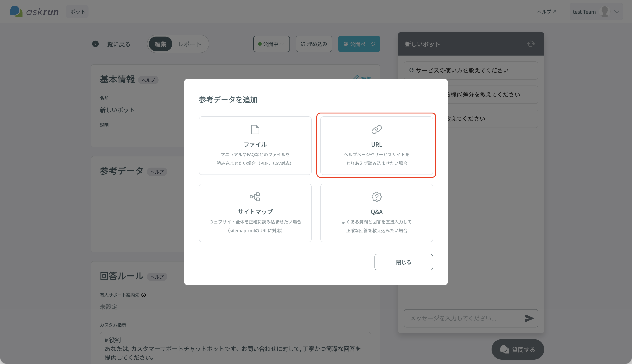Click the 基本情報 ヘルプ badge
This screenshot has width=632, height=364.
(x=148, y=80)
